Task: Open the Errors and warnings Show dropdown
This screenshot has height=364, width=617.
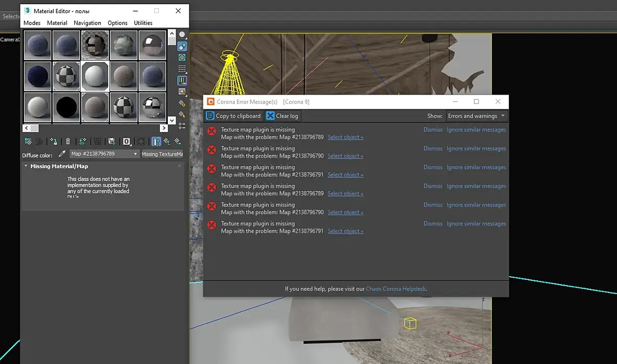Action: (476, 116)
